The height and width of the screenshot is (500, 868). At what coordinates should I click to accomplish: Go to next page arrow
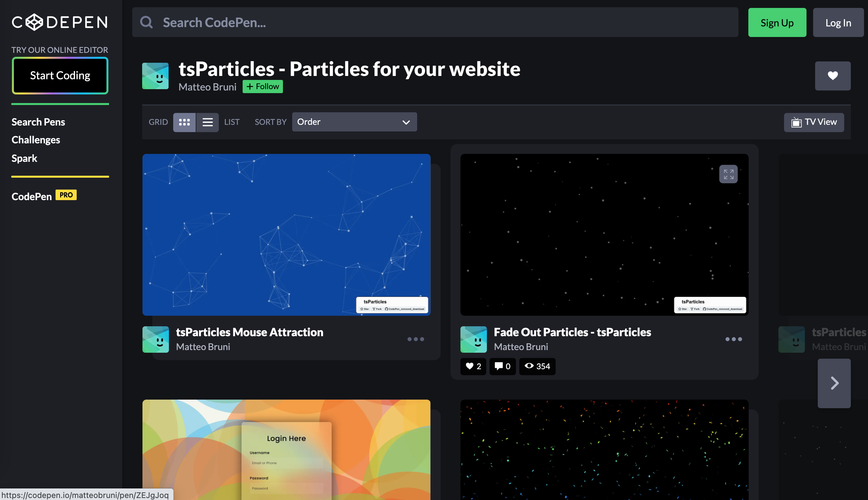coord(834,383)
